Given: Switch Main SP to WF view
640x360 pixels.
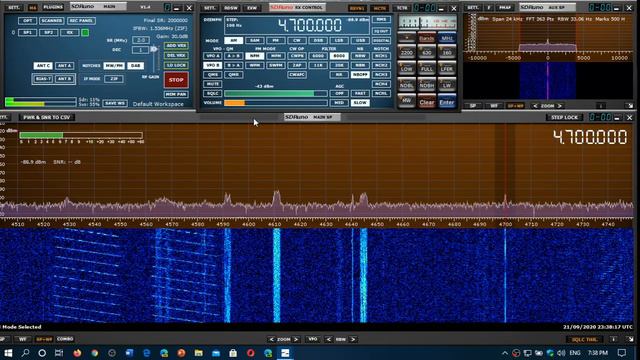Looking at the screenshot, I should coord(23,339).
